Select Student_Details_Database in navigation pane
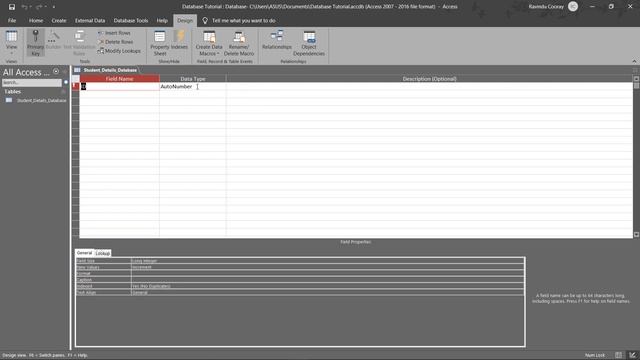 click(36, 100)
